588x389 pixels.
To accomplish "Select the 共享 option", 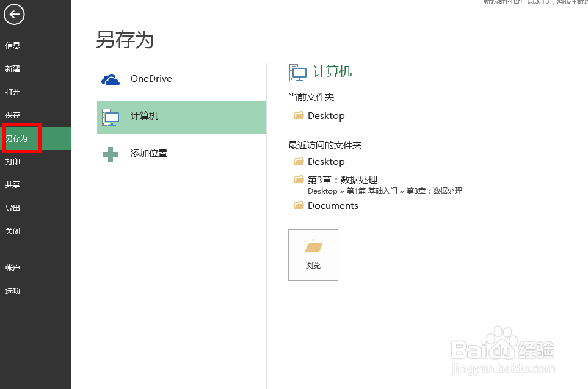I will point(13,184).
